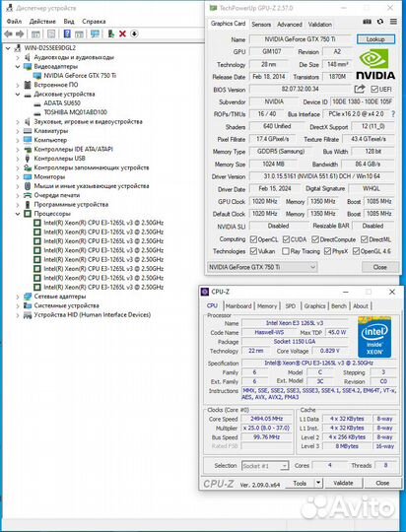Click the Back arrow in Device Manager toolbar

8,33
